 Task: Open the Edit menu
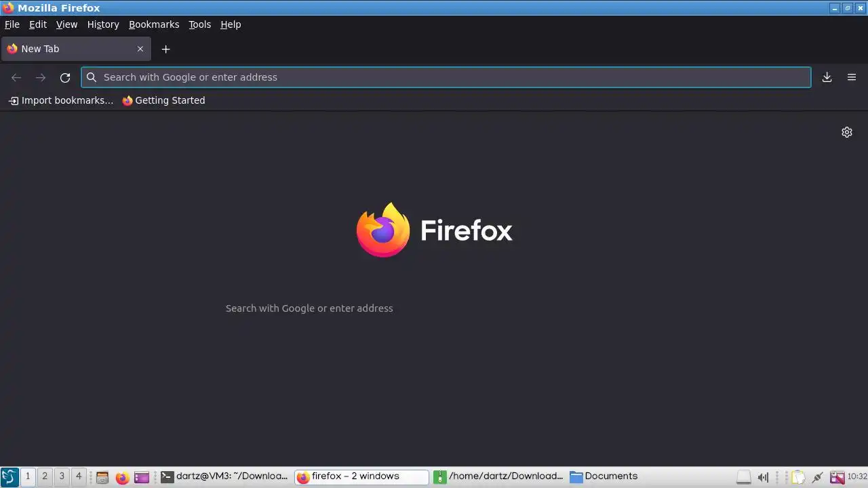coord(38,24)
